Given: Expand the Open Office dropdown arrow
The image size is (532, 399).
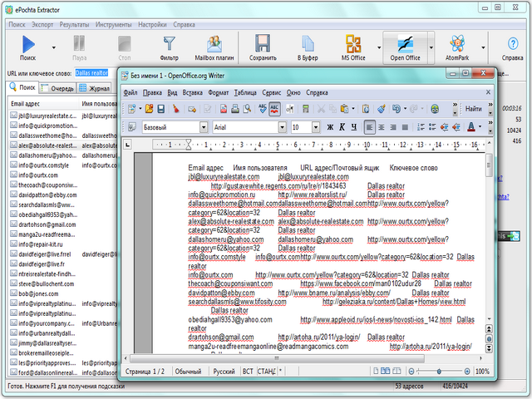Looking at the screenshot, I should coord(431,47).
